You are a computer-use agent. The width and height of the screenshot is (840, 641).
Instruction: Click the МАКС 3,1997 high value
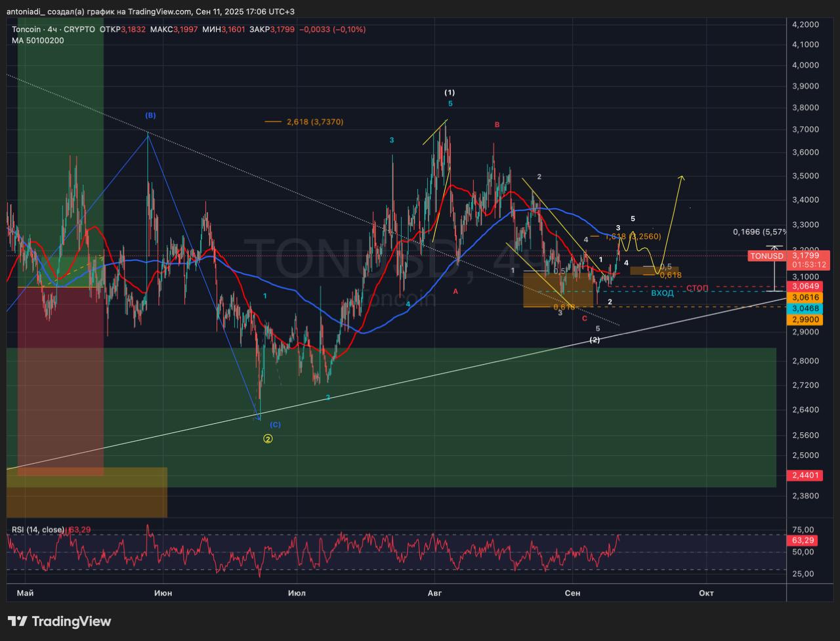point(173,30)
